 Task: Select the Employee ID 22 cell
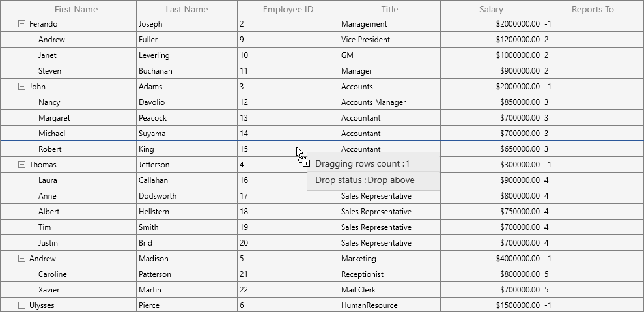click(288, 290)
